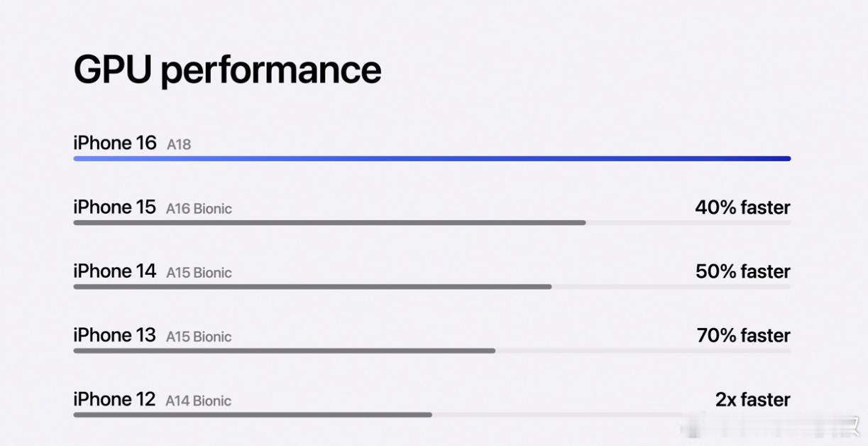
Task: Select the iPhone 12 label
Action: click(x=114, y=399)
